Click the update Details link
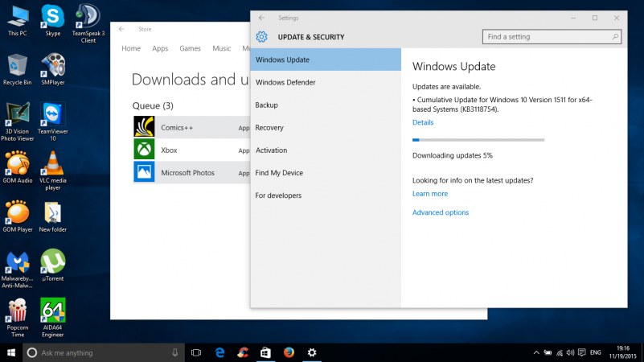 click(423, 122)
